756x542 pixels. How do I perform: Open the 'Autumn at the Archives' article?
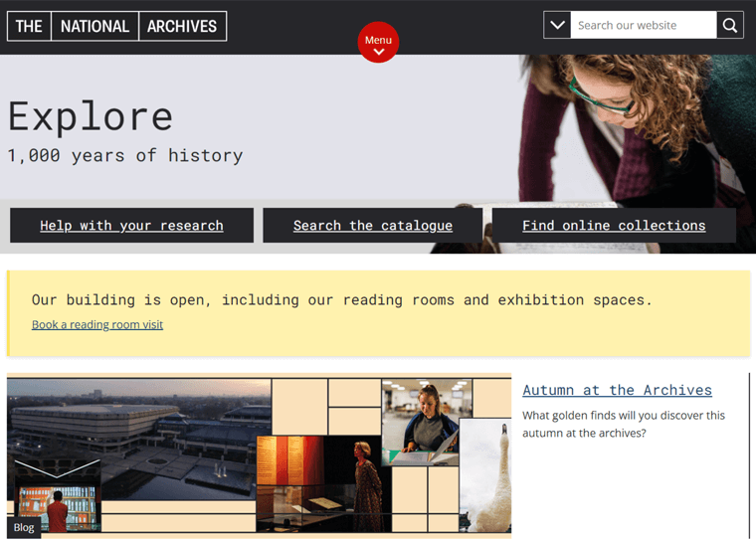click(617, 390)
